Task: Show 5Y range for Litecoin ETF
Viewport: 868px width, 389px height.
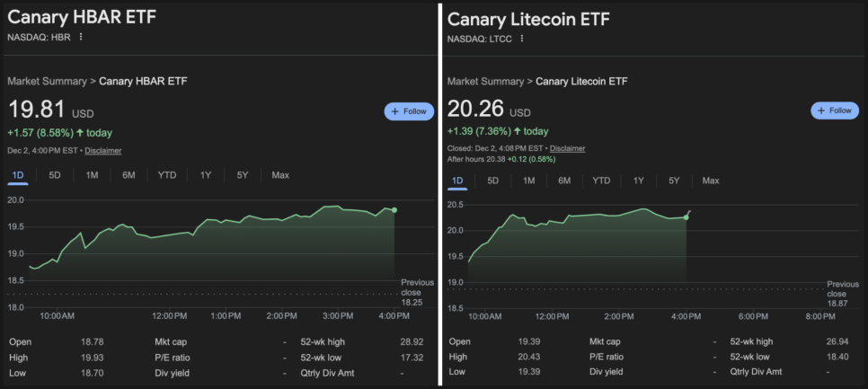Action: click(x=674, y=181)
